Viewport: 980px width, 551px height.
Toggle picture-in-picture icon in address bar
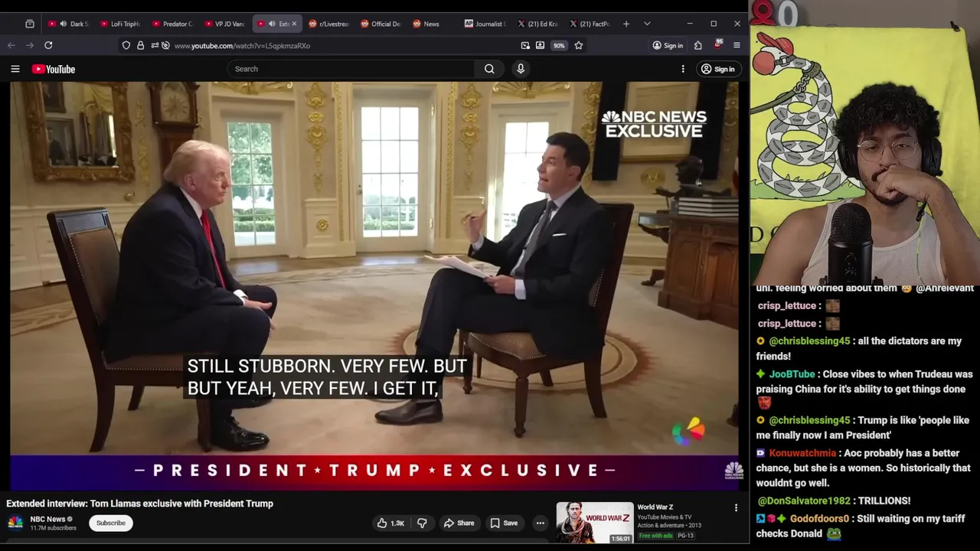(525, 45)
